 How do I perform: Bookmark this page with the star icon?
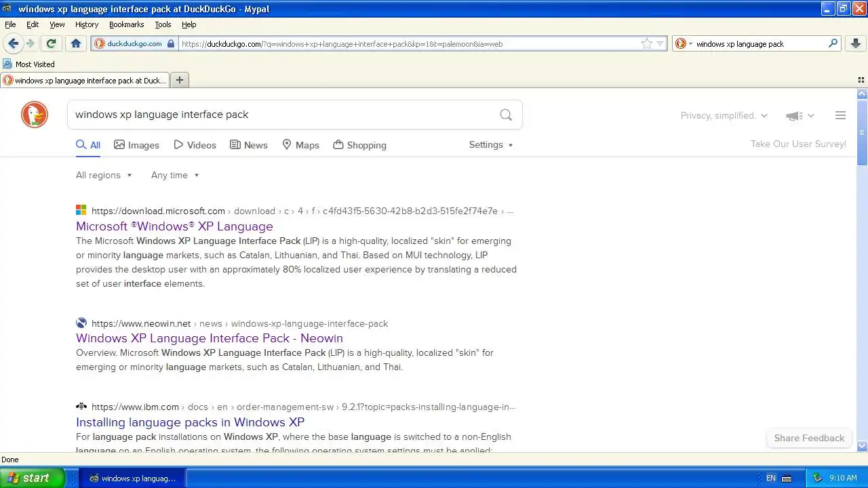coord(647,43)
